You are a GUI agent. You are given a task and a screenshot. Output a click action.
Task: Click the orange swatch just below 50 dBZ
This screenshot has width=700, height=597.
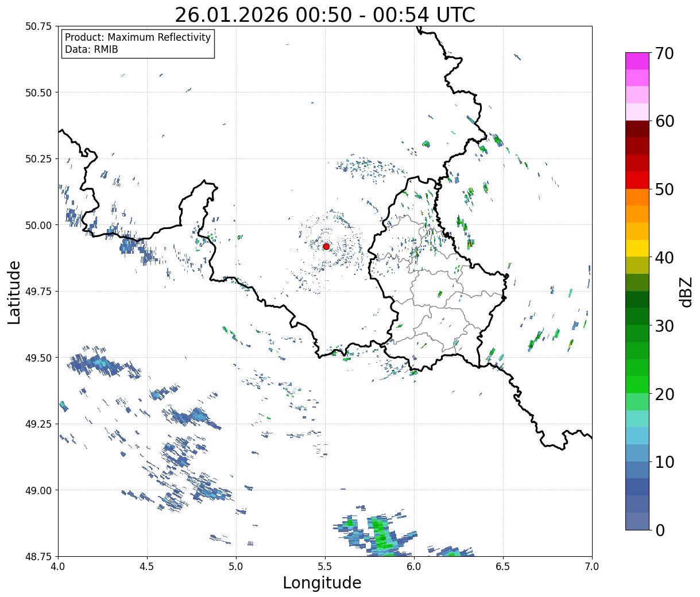[x=637, y=197]
